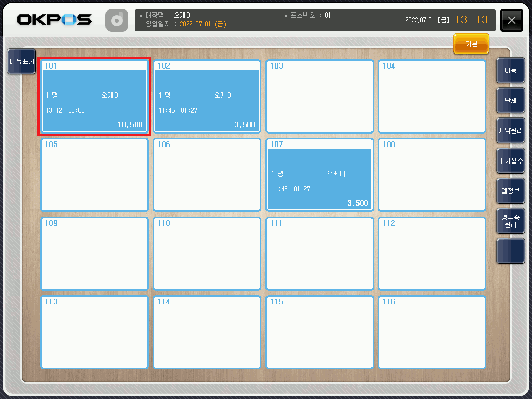Screen dimensions: 532x399
Task: Open empty table 110
Action: [207, 254]
